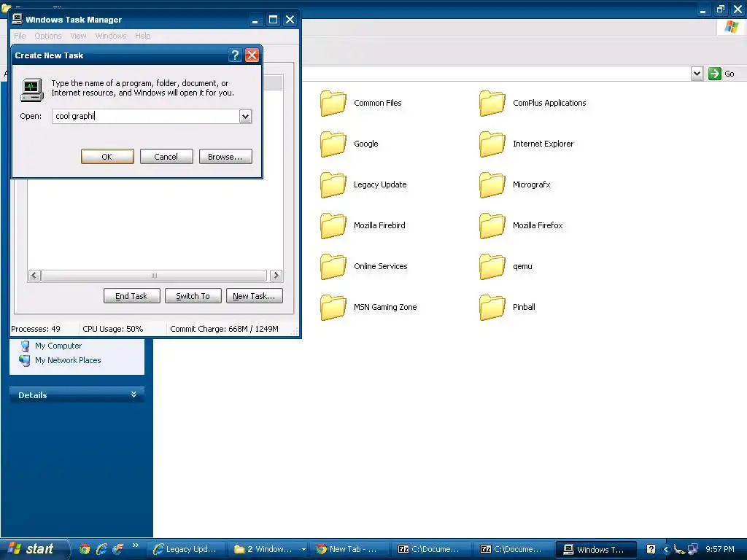Click the My Network Places icon in sidebar
This screenshot has width=747, height=560.
click(24, 360)
